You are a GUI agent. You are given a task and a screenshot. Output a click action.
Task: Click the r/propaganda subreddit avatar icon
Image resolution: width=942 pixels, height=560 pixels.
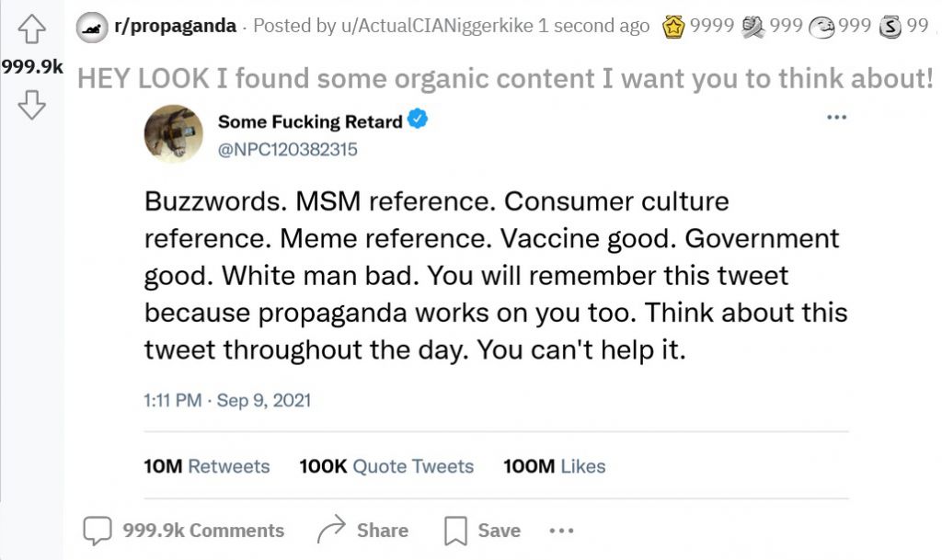point(89,27)
